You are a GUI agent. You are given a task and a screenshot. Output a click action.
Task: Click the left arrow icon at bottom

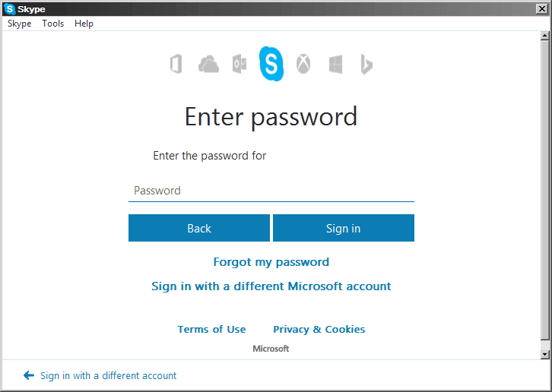[x=29, y=375]
